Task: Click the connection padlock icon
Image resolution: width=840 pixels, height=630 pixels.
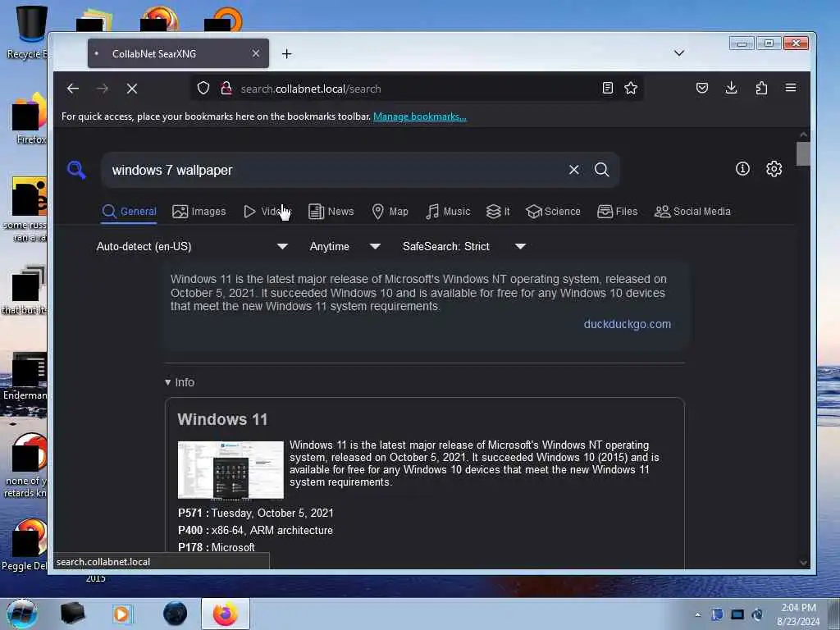Action: [226, 88]
